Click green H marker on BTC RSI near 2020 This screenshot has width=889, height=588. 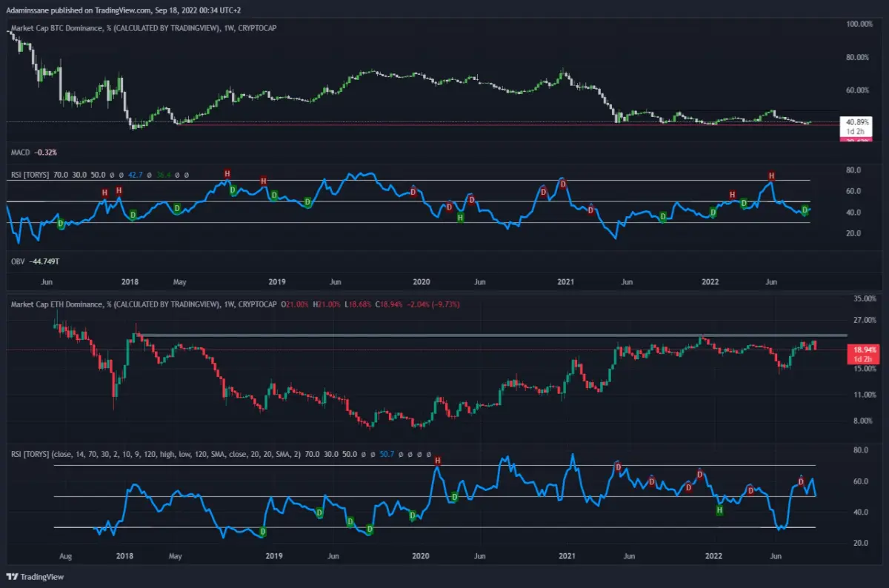pos(460,217)
